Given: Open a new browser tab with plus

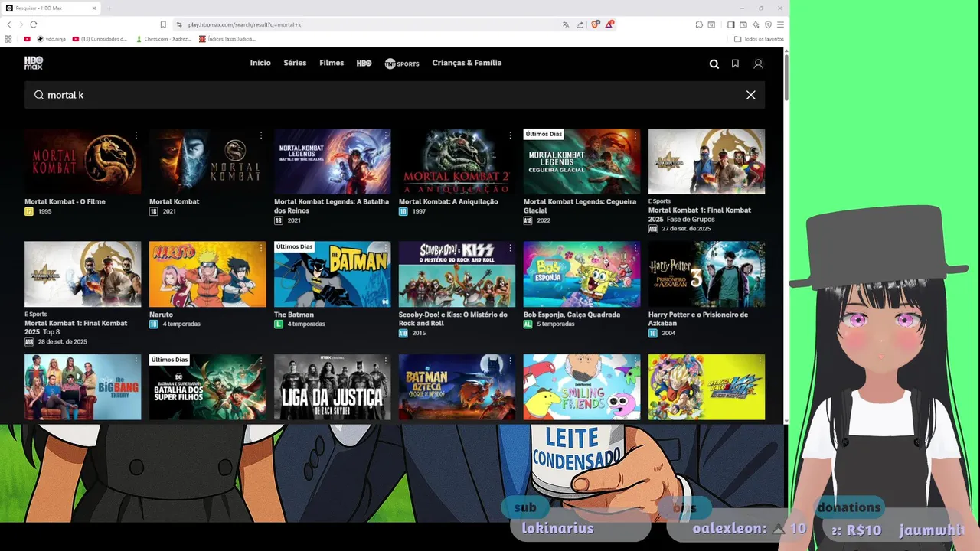Looking at the screenshot, I should click(109, 8).
